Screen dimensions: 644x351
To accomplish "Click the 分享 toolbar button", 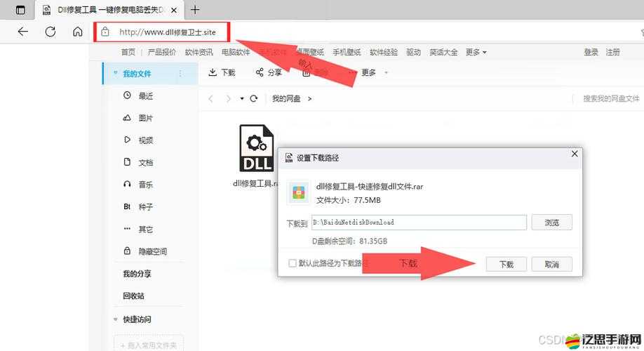I will (269, 73).
